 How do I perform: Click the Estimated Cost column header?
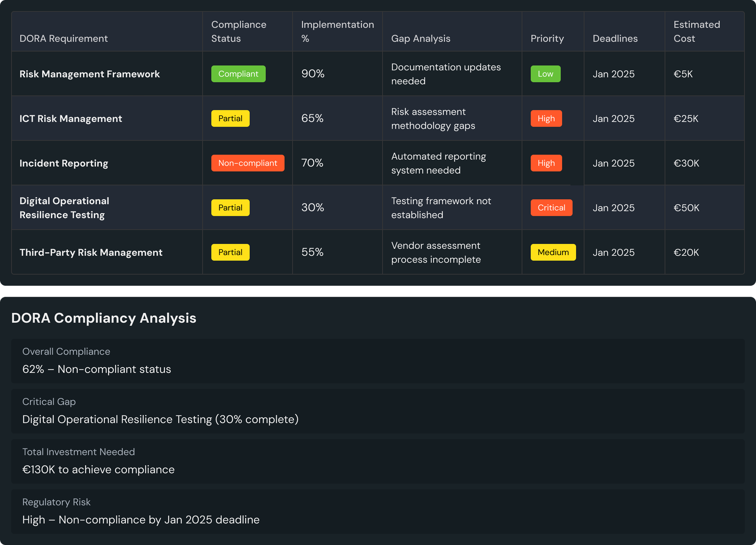point(696,32)
